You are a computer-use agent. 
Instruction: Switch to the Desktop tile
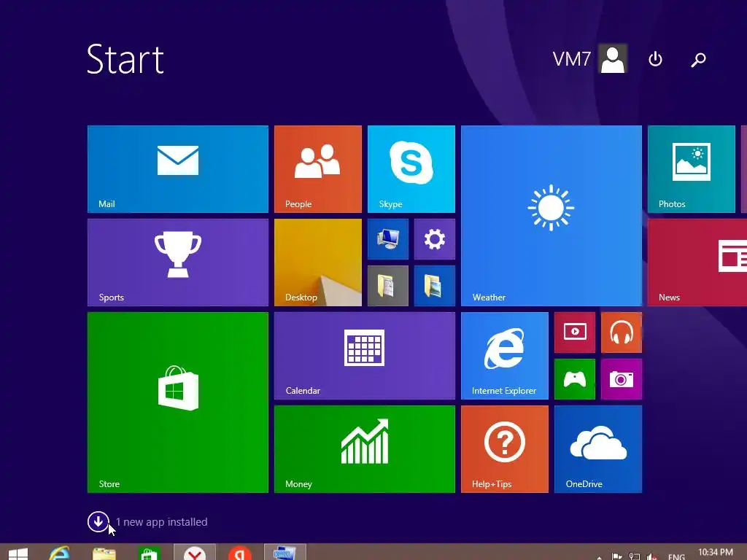coord(318,262)
